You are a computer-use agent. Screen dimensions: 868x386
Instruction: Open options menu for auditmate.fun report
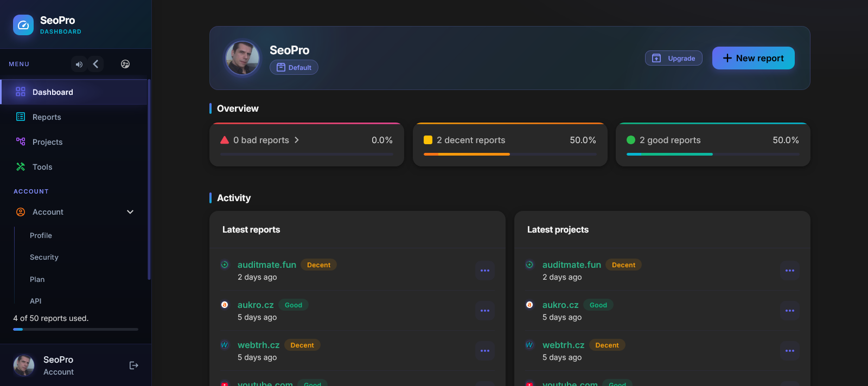click(485, 271)
